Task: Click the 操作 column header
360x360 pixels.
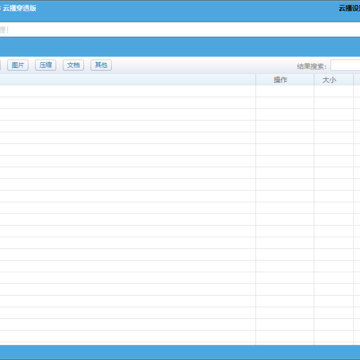Action: click(285, 80)
